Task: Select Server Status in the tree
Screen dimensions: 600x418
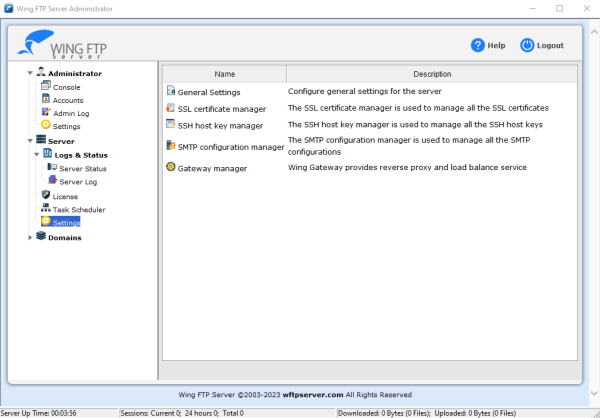Action: coord(83,169)
